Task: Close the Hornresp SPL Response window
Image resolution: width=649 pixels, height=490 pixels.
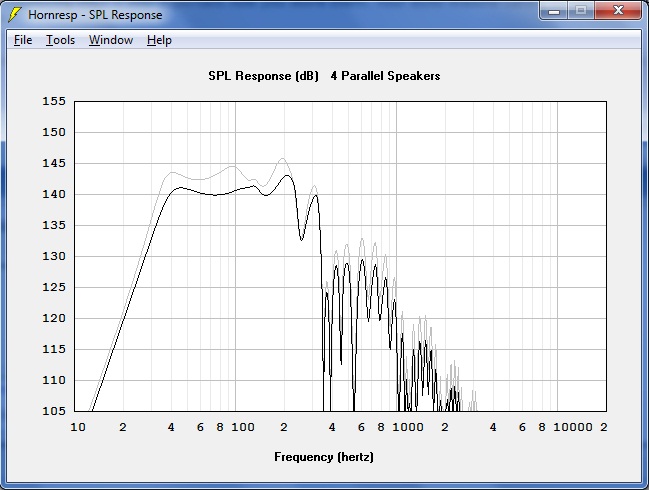Action: (x=618, y=11)
